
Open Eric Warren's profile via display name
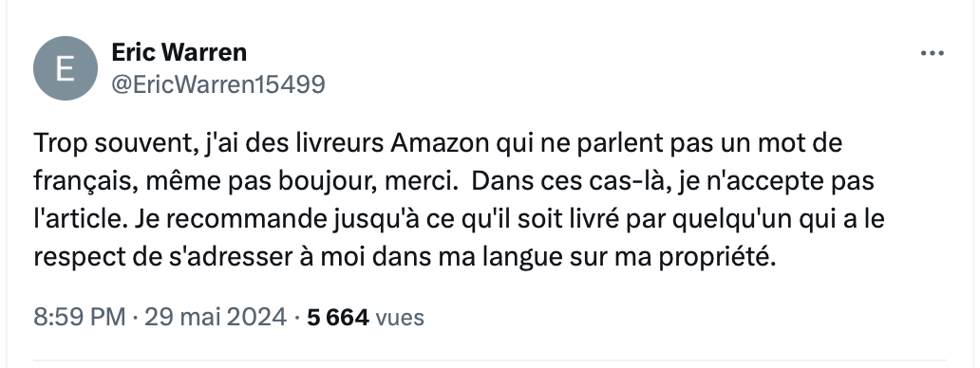179,52
